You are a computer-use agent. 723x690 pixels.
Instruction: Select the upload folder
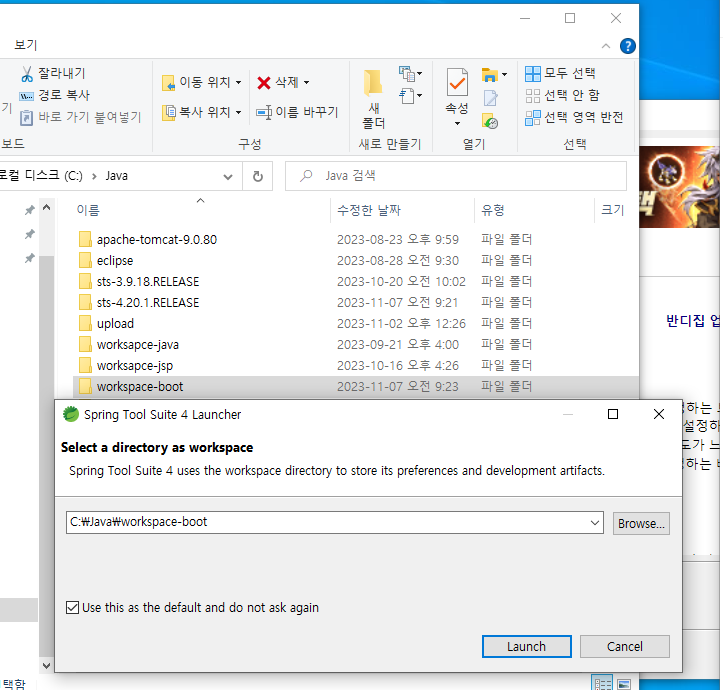tap(115, 324)
